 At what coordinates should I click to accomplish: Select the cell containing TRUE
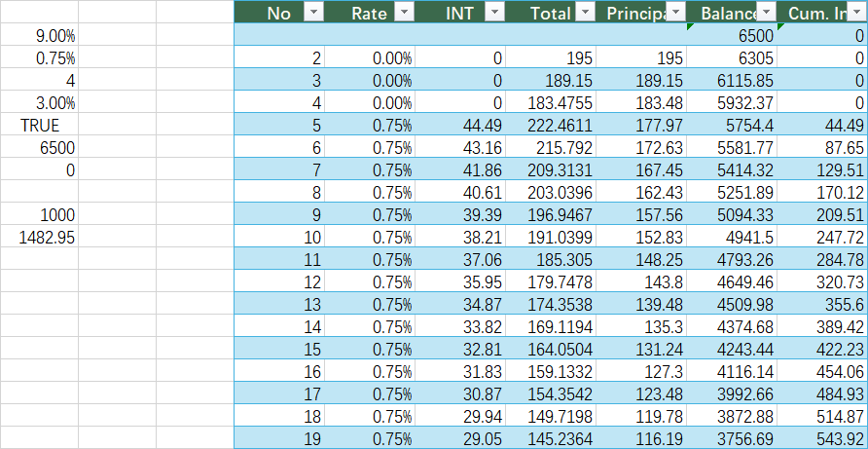(x=39, y=125)
